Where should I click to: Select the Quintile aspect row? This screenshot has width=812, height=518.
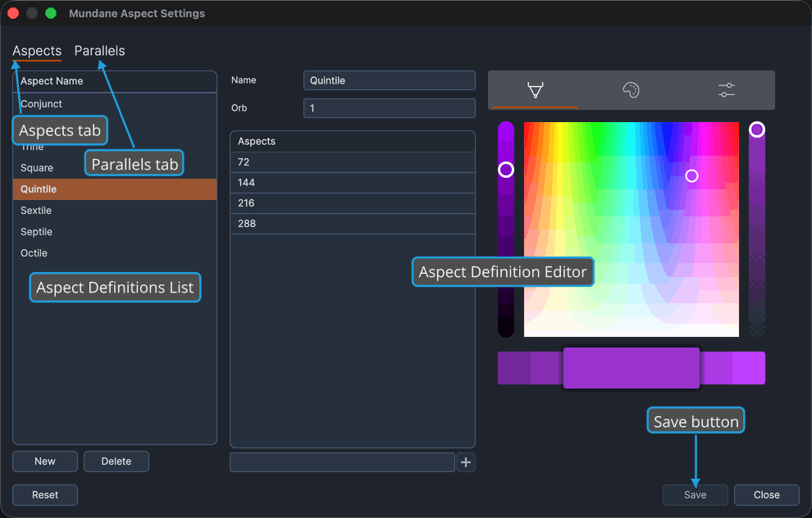click(115, 189)
